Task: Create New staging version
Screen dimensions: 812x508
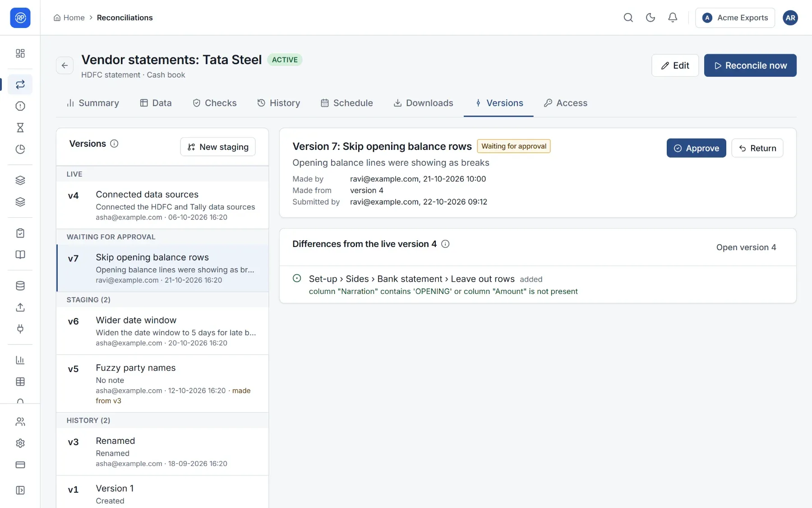Action: [218, 147]
